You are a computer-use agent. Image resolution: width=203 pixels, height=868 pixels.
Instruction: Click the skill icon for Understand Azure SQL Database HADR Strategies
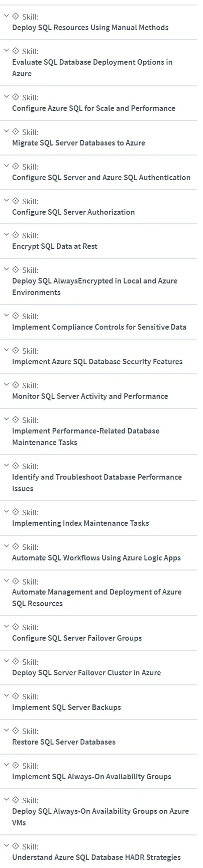pyautogui.click(x=16, y=846)
